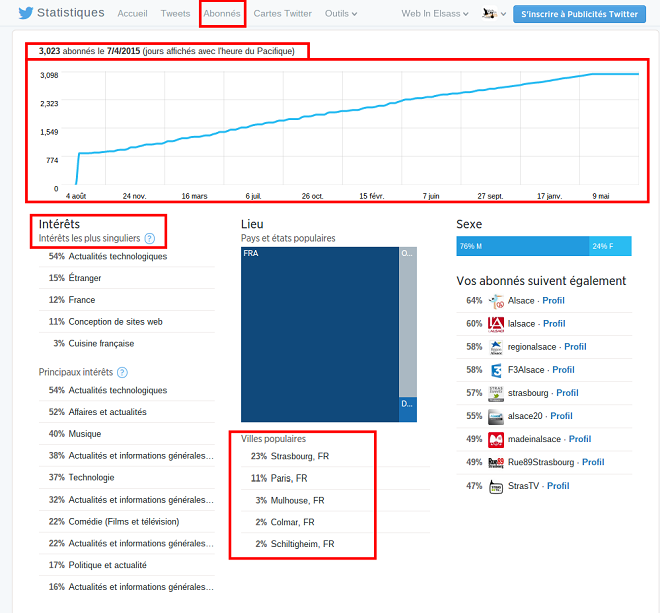This screenshot has height=613, width=660.
Task: Expand the Outils dropdown menu
Action: click(341, 13)
